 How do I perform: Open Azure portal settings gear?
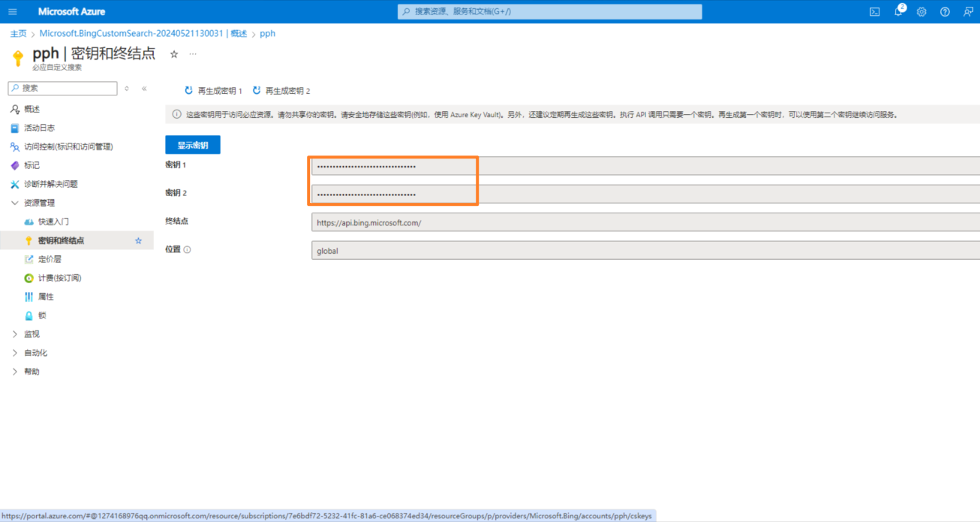click(921, 11)
